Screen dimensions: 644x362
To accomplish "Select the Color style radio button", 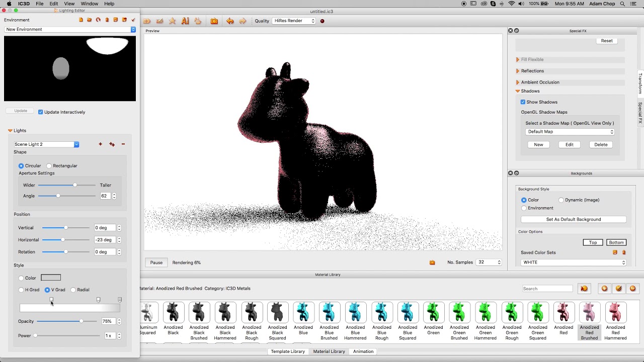I will (21, 278).
